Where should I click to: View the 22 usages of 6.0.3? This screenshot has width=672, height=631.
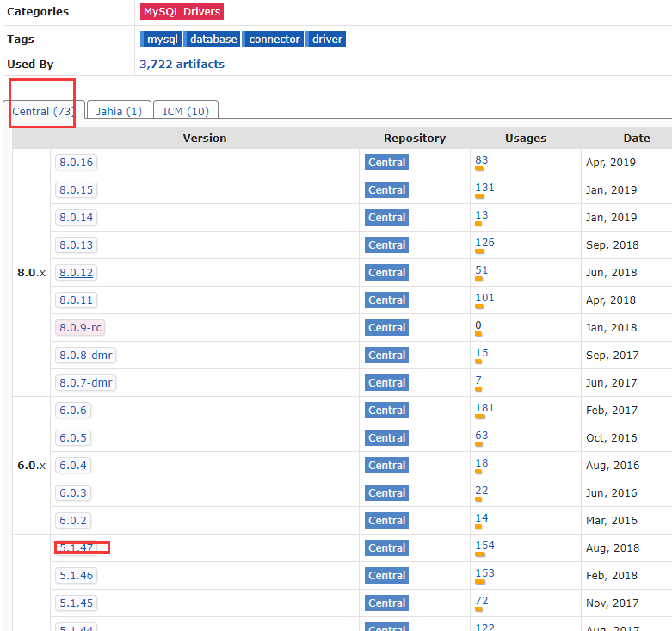pos(481,490)
